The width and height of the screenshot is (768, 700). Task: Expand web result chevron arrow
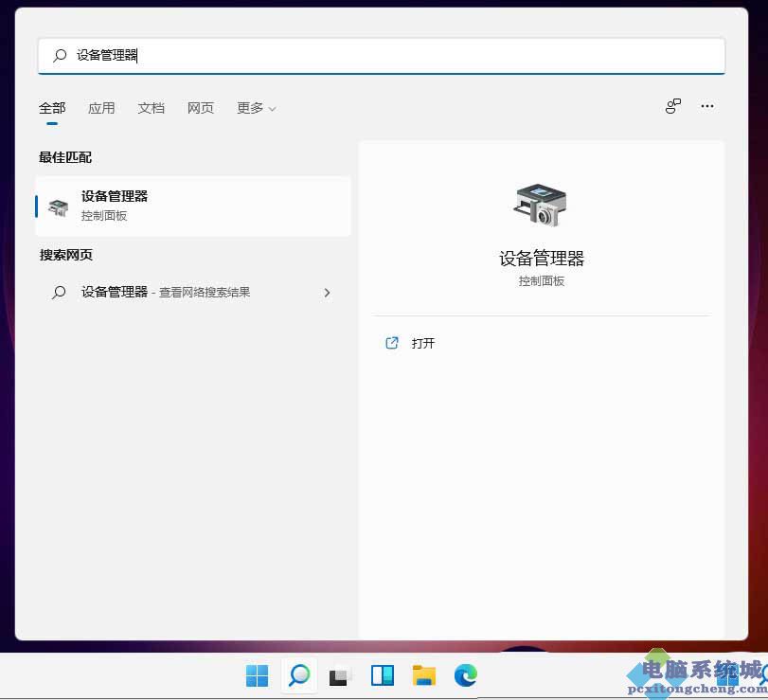pyautogui.click(x=328, y=293)
